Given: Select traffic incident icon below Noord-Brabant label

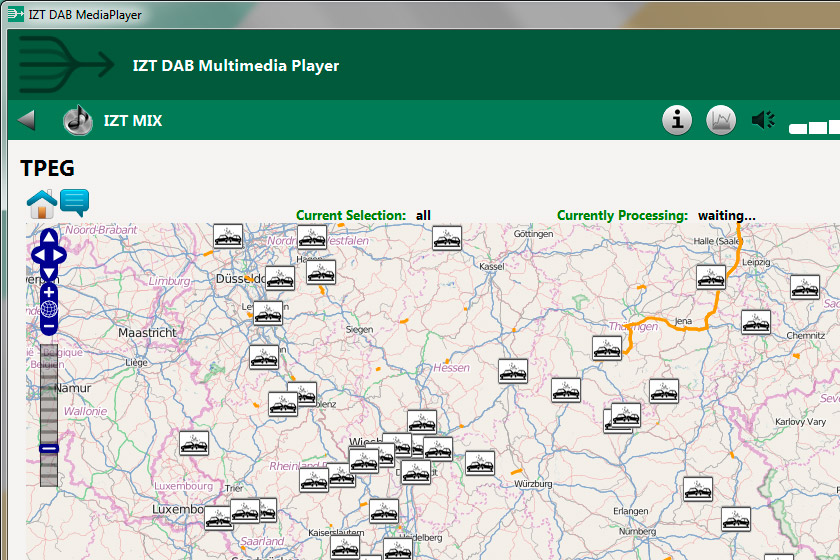Looking at the screenshot, I should click(x=228, y=236).
